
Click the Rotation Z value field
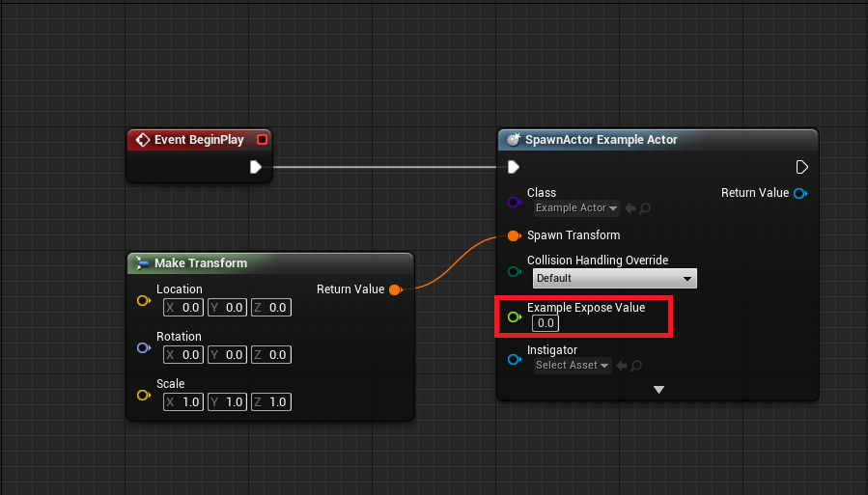pyautogui.click(x=270, y=354)
